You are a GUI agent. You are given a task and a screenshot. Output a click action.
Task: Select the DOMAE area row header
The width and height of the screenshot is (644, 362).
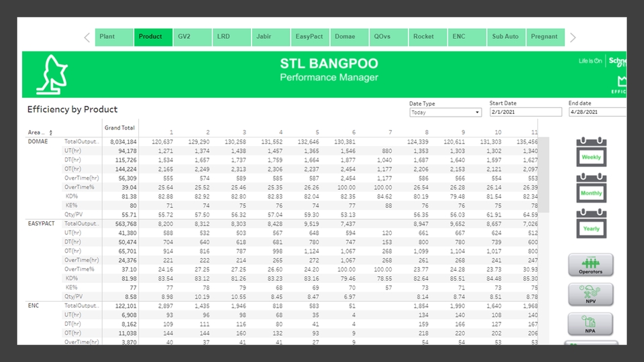38,141
